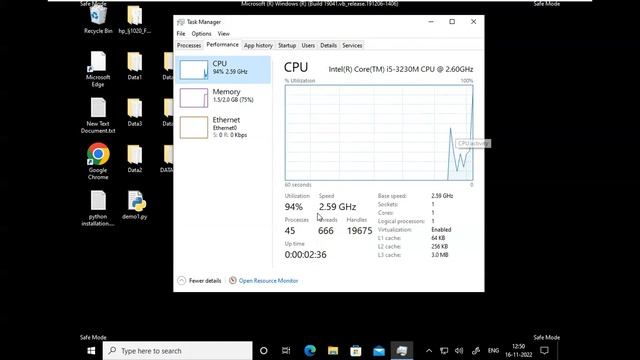The width and height of the screenshot is (640, 360).
Task: Select New Text Document.txt file
Action: [x=98, y=116]
